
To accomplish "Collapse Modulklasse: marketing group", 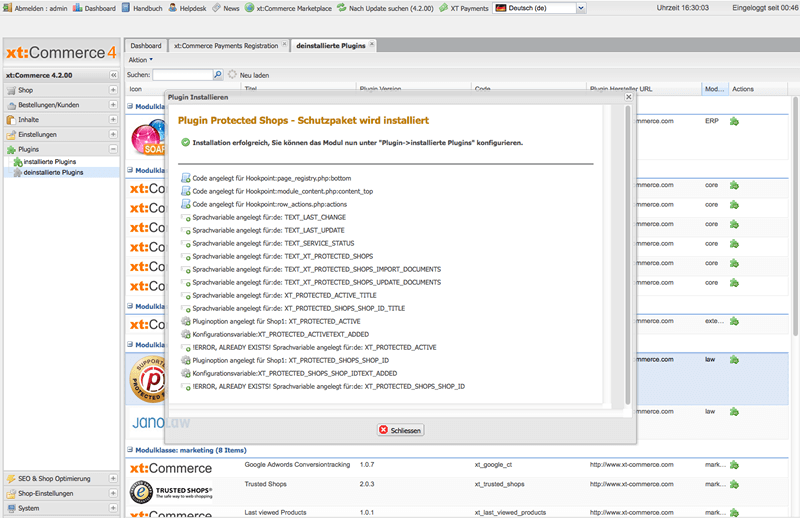I will pos(130,450).
